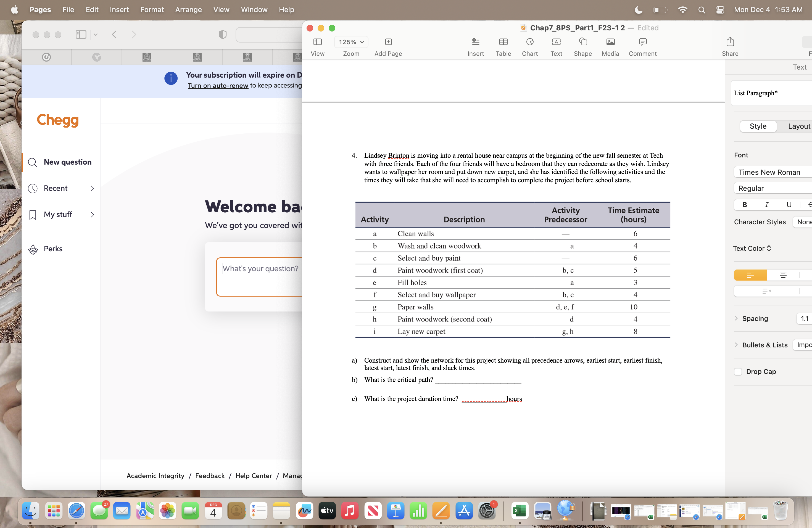Click the New question button on Chegg
Viewport: 812px width, 528px height.
click(x=67, y=162)
